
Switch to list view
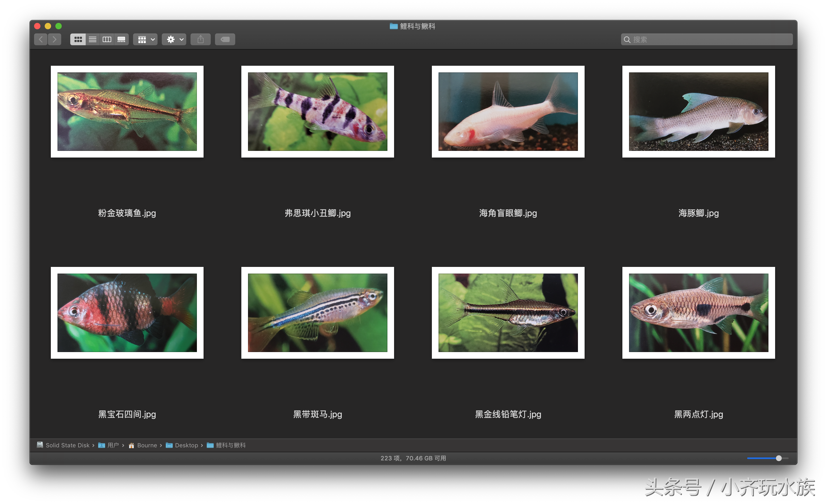(93, 40)
